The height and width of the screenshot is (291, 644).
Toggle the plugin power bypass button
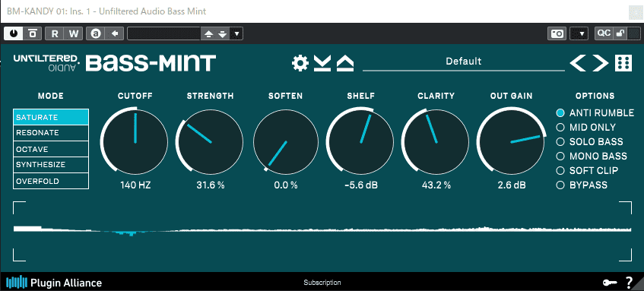point(14,33)
